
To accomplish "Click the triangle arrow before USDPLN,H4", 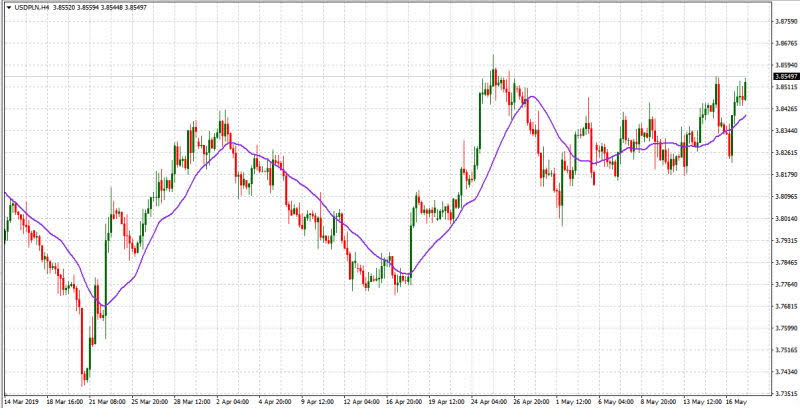I will point(7,7).
